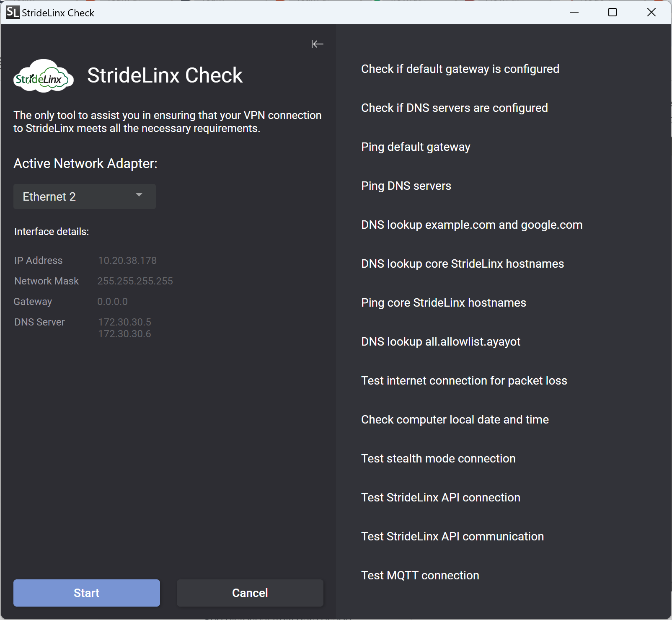Select 'Test internet connection for packet loss'
Image resolution: width=672 pixels, height=620 pixels.
click(464, 381)
